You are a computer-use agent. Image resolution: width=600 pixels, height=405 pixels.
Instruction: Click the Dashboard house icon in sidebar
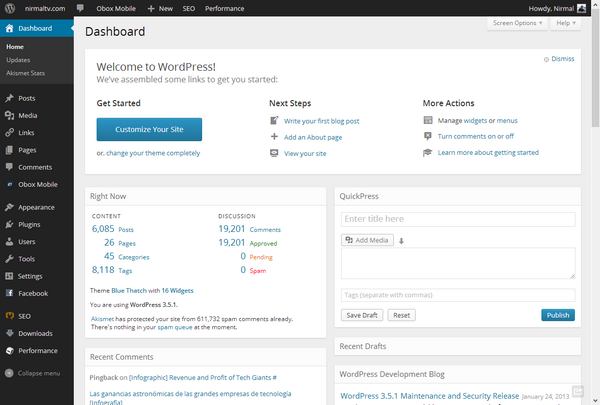click(9, 28)
